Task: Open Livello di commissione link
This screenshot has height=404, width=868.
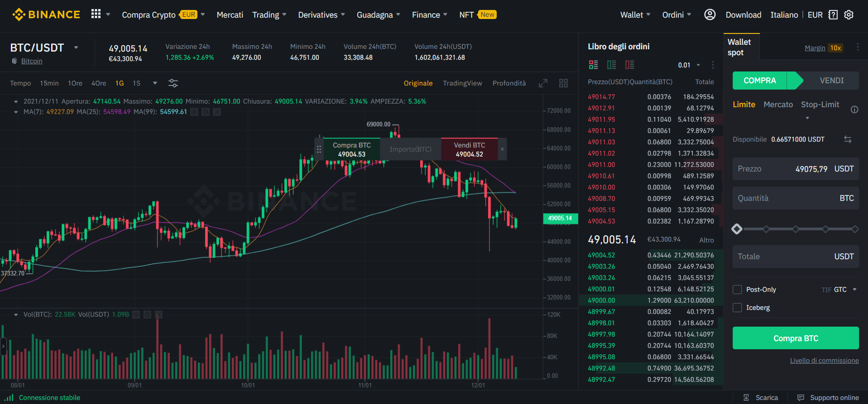Action: (824, 361)
